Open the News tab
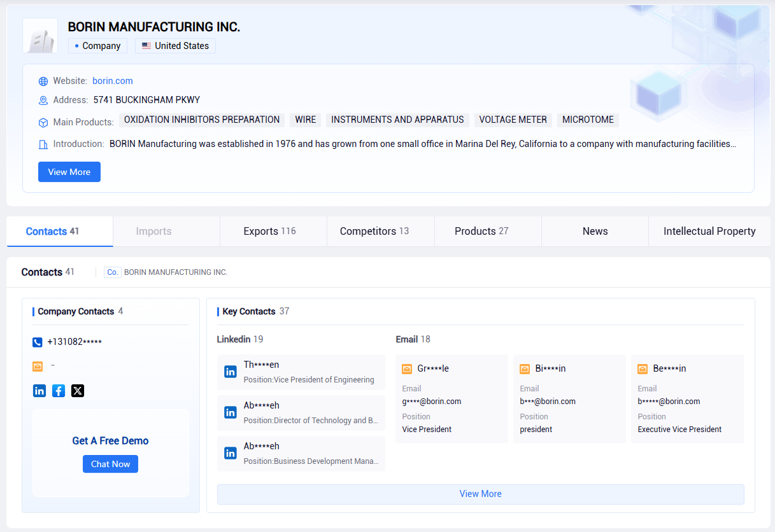Viewport: 775px width, 532px height. click(x=595, y=231)
